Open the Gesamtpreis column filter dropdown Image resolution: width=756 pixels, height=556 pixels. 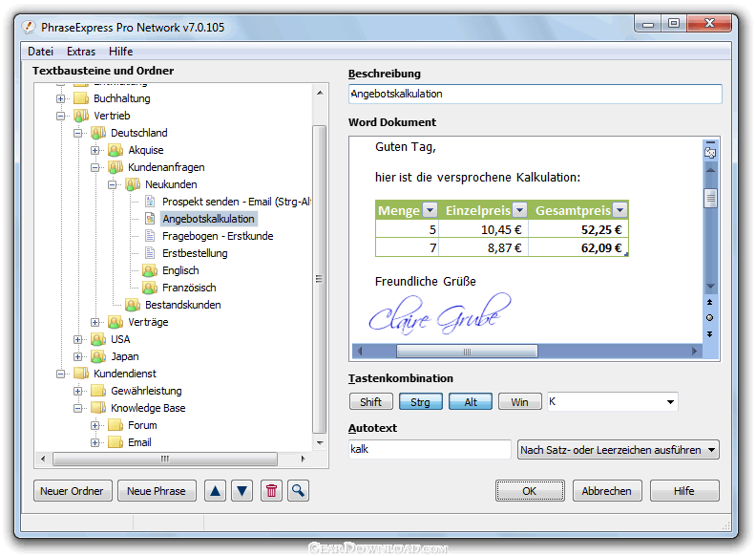point(620,210)
